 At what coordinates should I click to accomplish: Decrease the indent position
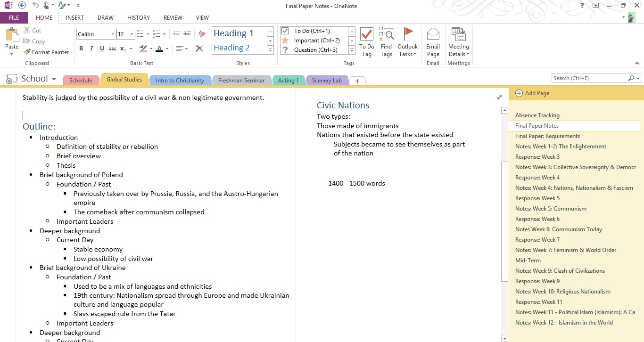(x=177, y=34)
